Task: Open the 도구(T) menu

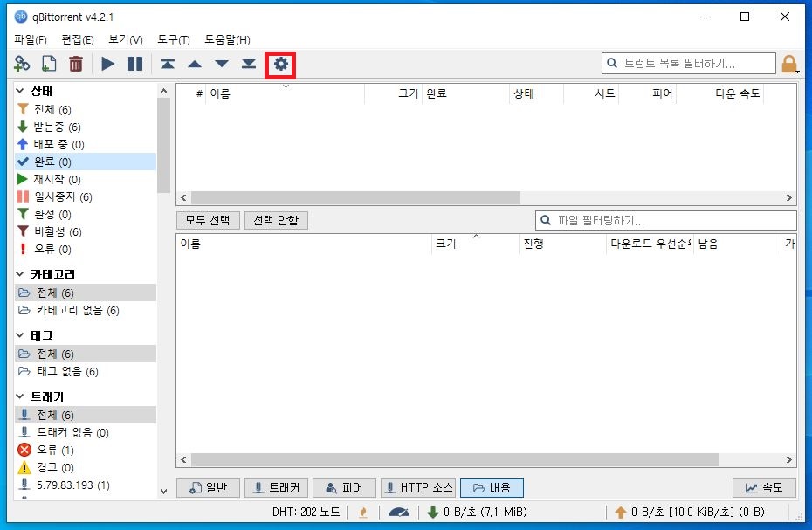Action: [x=174, y=40]
